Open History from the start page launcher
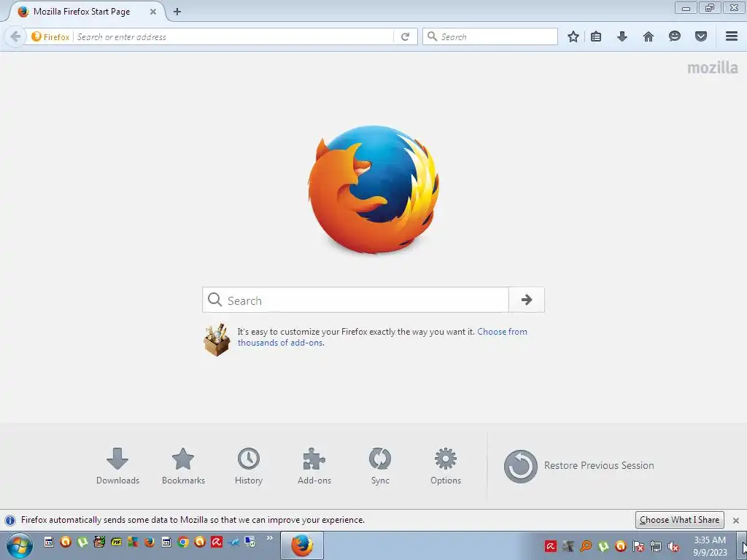 click(249, 466)
